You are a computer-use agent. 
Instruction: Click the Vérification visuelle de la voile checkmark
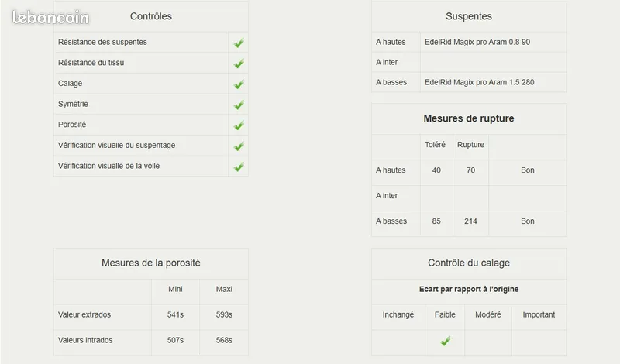(239, 167)
